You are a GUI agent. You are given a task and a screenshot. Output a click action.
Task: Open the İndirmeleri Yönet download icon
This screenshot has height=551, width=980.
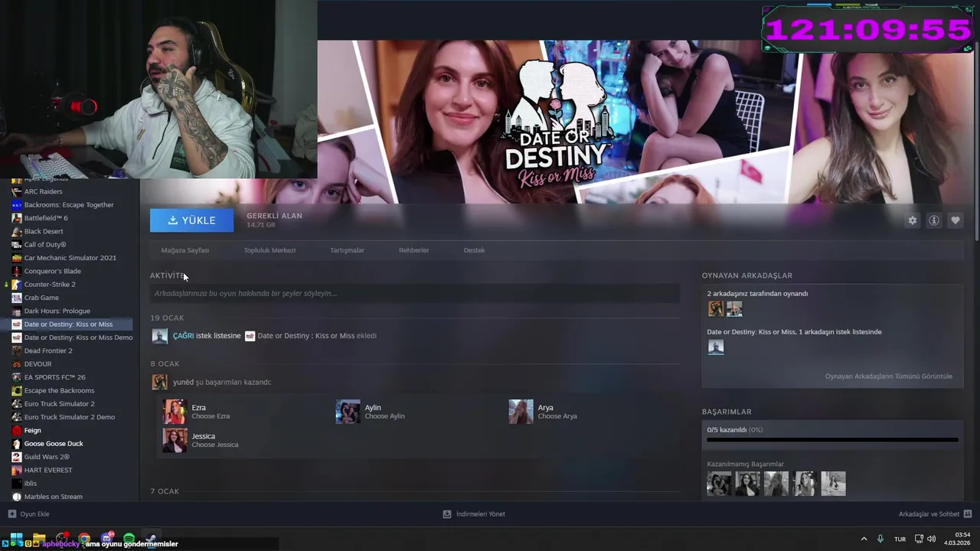coord(447,514)
